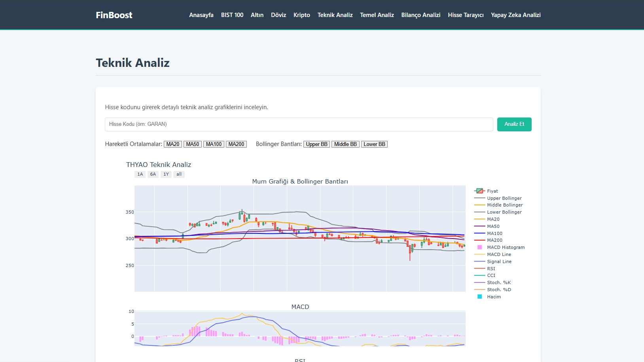Open the Teknik Analiz nav link
Viewport: 644px width, 362px height.
[x=335, y=15]
